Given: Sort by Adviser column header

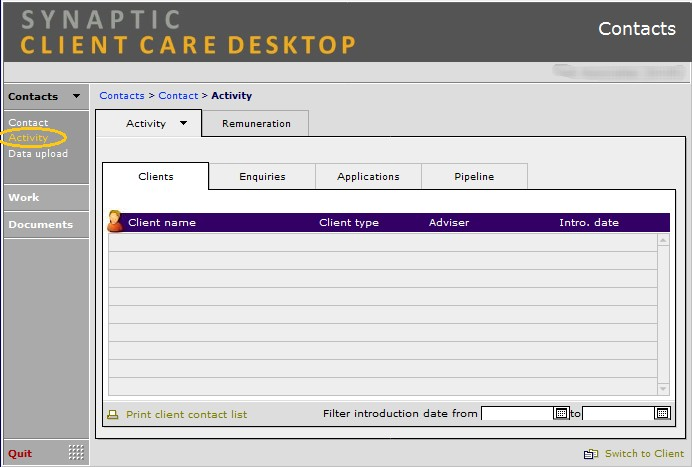Looking at the screenshot, I should tap(448, 222).
